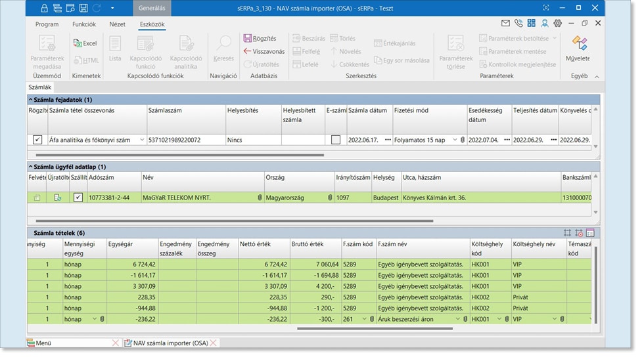Toggle the Rögzítés checkbox in Számla fejadatok
The width and height of the screenshot is (644, 361).
click(x=37, y=140)
